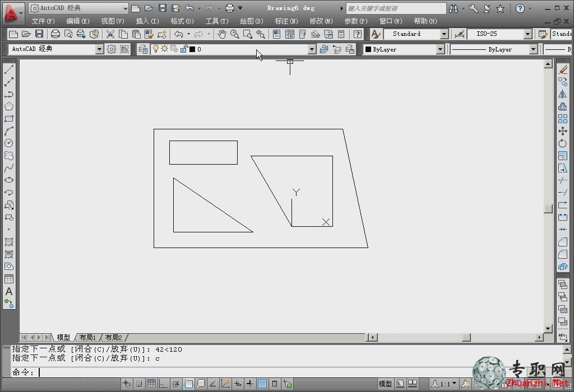Open the Hatch tool
Viewport: 574px width, 392px height.
pyautogui.click(x=9, y=242)
